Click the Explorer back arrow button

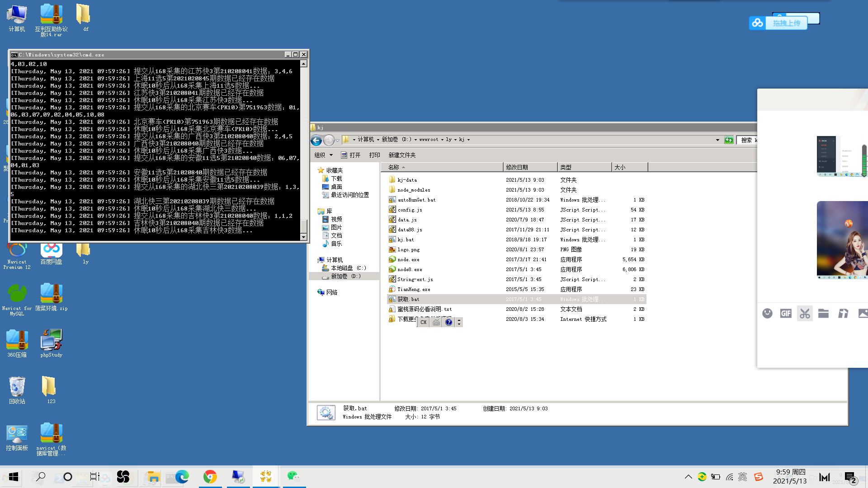coord(316,140)
